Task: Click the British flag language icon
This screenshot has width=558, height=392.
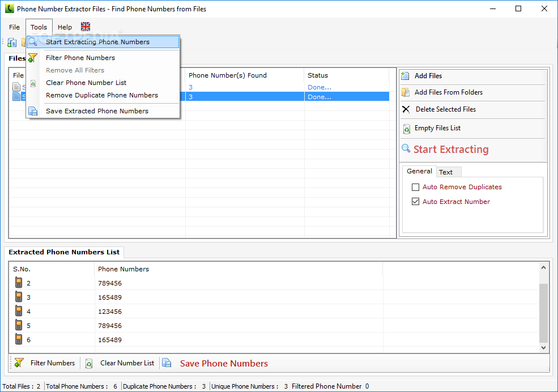Action: (x=85, y=26)
